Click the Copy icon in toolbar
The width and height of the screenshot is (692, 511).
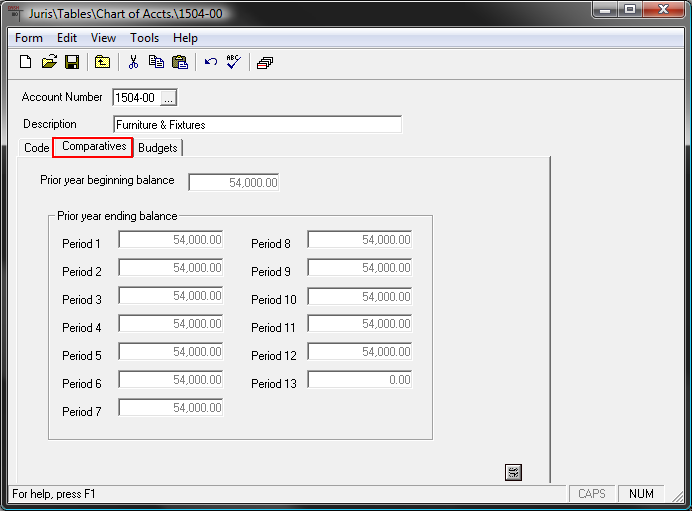coord(156,62)
